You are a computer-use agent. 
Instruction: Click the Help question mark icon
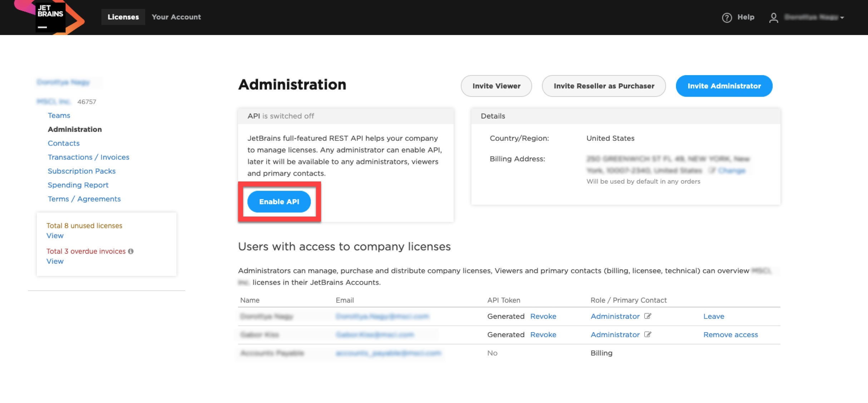[x=727, y=17]
